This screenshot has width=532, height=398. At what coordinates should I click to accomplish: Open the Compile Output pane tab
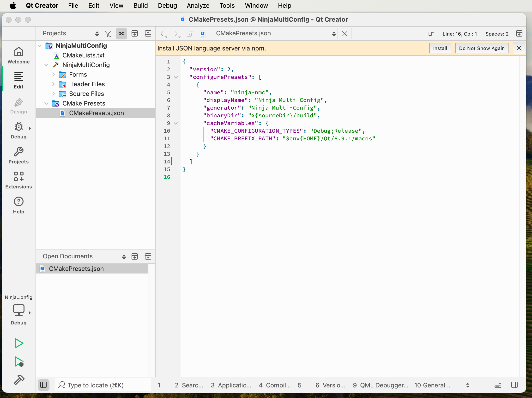(x=275, y=385)
